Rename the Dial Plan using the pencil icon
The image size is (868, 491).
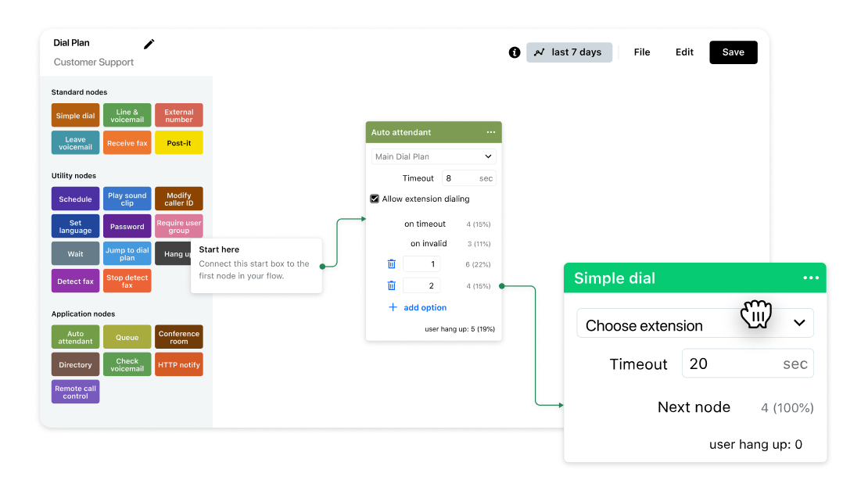point(149,44)
